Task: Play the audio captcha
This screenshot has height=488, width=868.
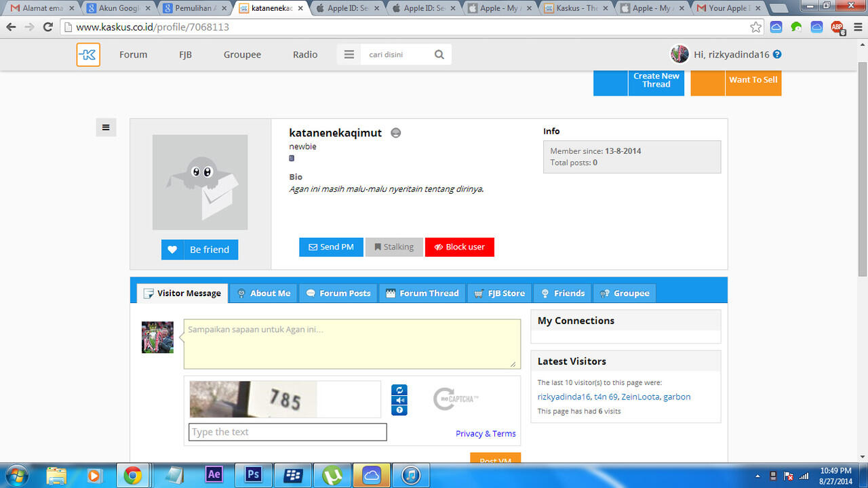Action: pos(399,400)
